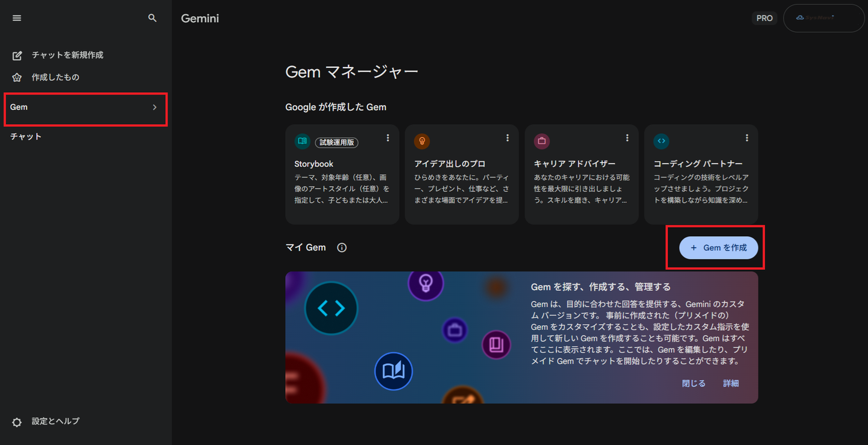
Task: Open more options for アイデア出しのプロ
Action: (507, 138)
